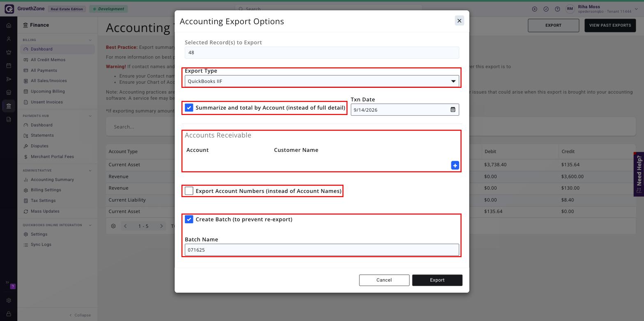Open All Sales/Invoices in sidebar
The width and height of the screenshot is (644, 321).
coord(48,81)
